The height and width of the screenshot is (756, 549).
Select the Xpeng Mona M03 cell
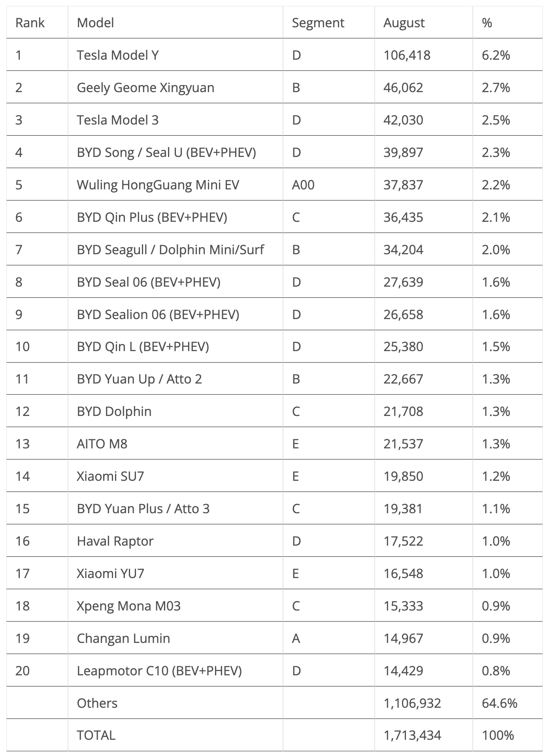point(128,606)
